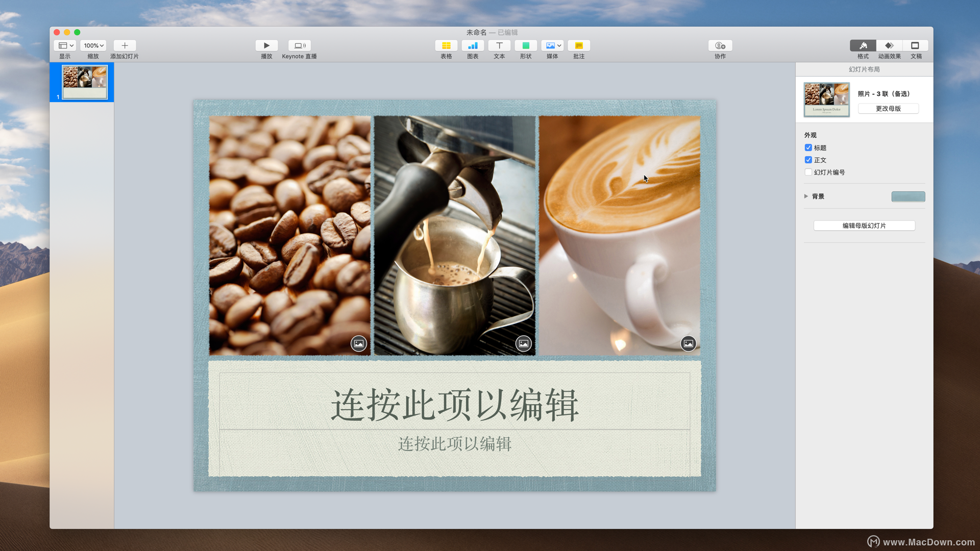Click the 幻灯片布局 panel header
Viewport: 980px width, 551px height.
864,69
